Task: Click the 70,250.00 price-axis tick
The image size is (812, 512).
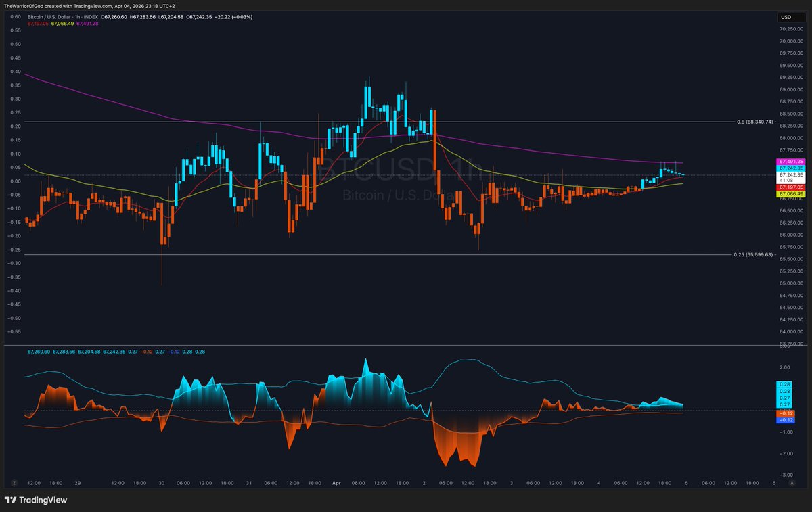Action: (x=790, y=29)
